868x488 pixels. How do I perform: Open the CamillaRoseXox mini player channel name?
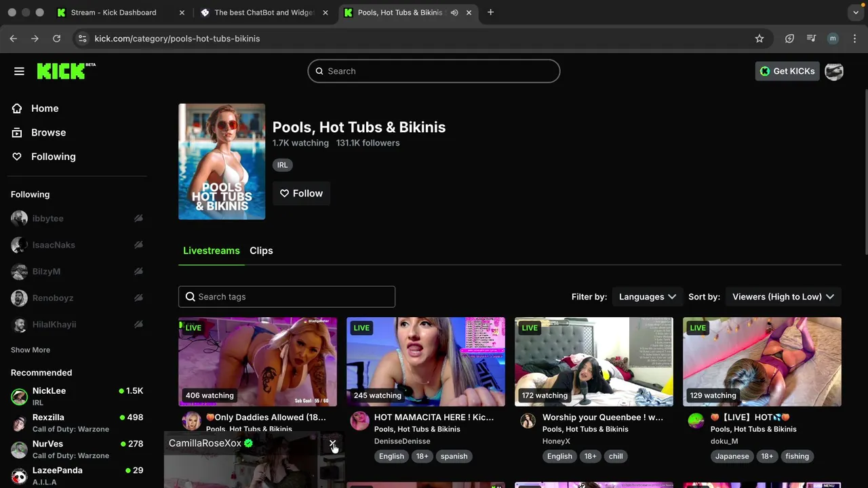point(205,443)
